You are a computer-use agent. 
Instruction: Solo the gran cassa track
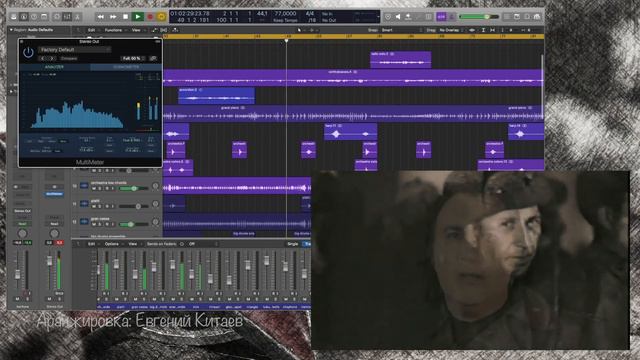pos(100,224)
